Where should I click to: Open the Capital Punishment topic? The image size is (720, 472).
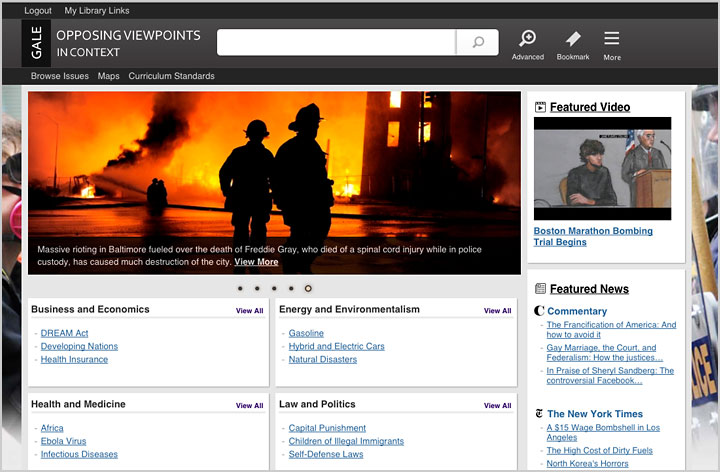[x=327, y=428]
